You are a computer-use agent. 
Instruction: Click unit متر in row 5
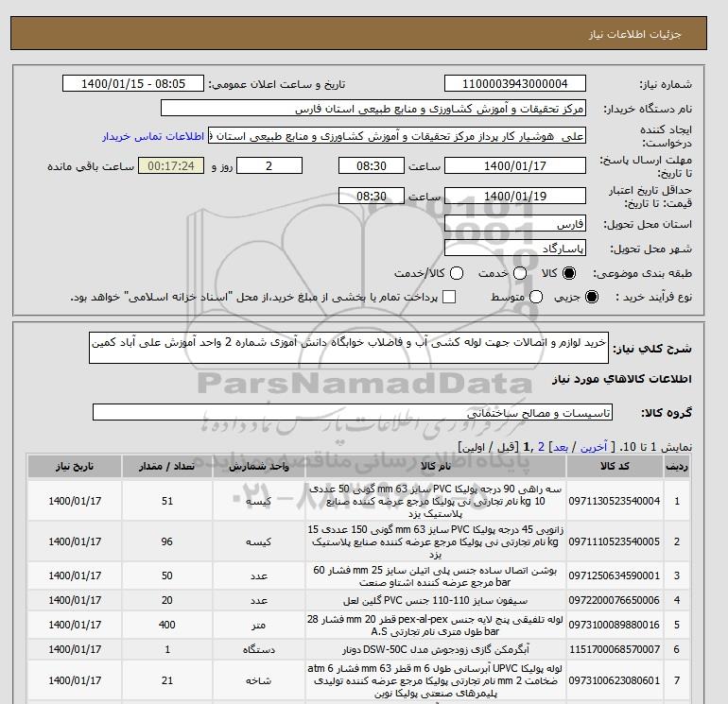pos(259,625)
